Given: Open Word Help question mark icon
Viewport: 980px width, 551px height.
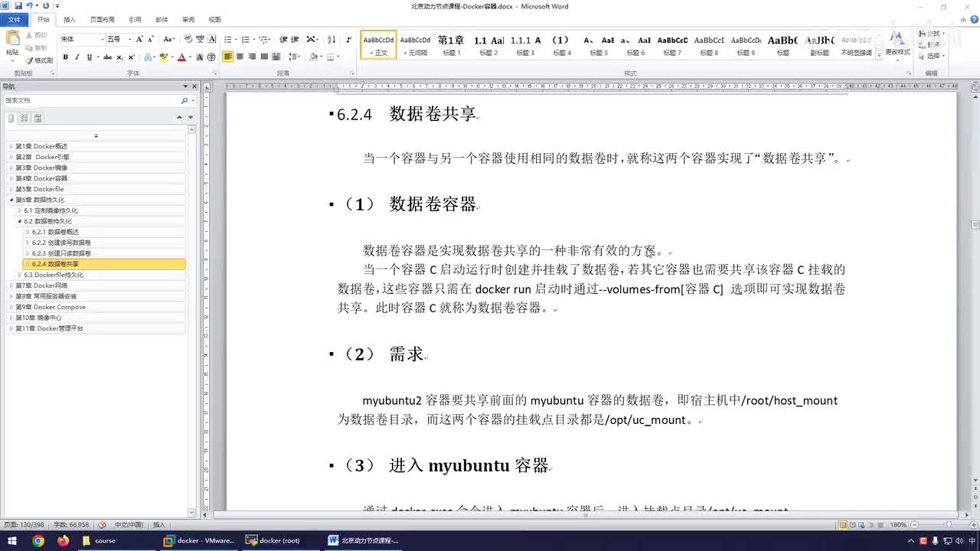Looking at the screenshot, I should (973, 20).
